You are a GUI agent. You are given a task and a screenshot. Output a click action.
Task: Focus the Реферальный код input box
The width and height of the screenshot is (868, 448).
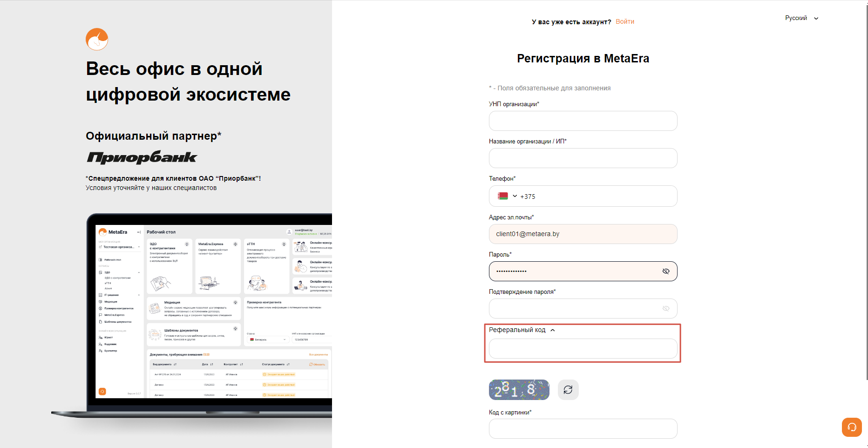pos(583,348)
